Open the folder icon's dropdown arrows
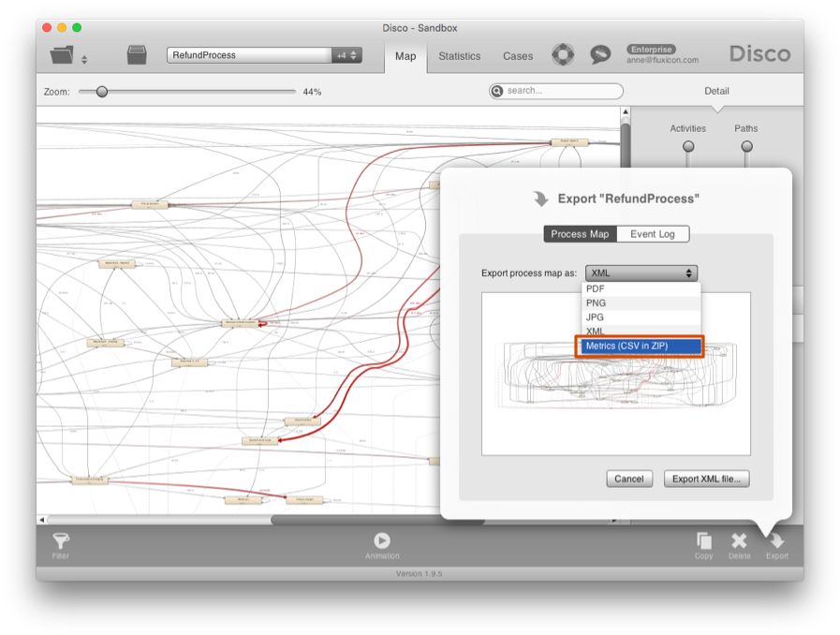The width and height of the screenshot is (840, 635). point(84,60)
